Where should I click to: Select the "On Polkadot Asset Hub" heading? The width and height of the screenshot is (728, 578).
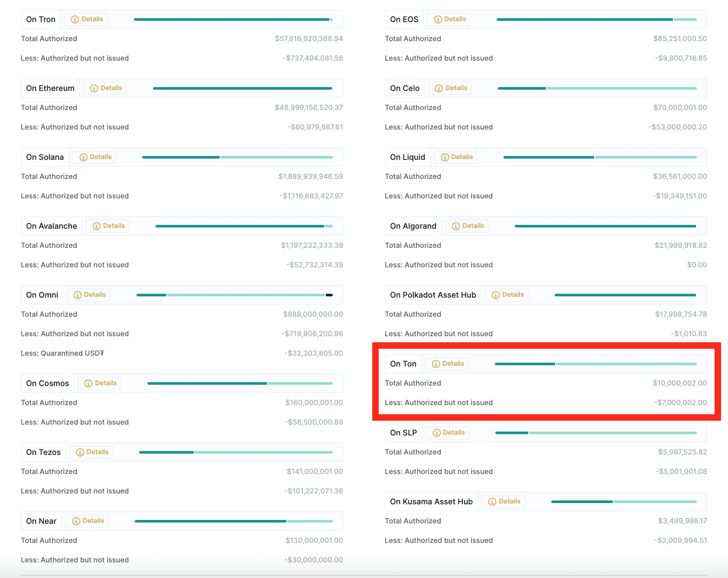pos(433,295)
